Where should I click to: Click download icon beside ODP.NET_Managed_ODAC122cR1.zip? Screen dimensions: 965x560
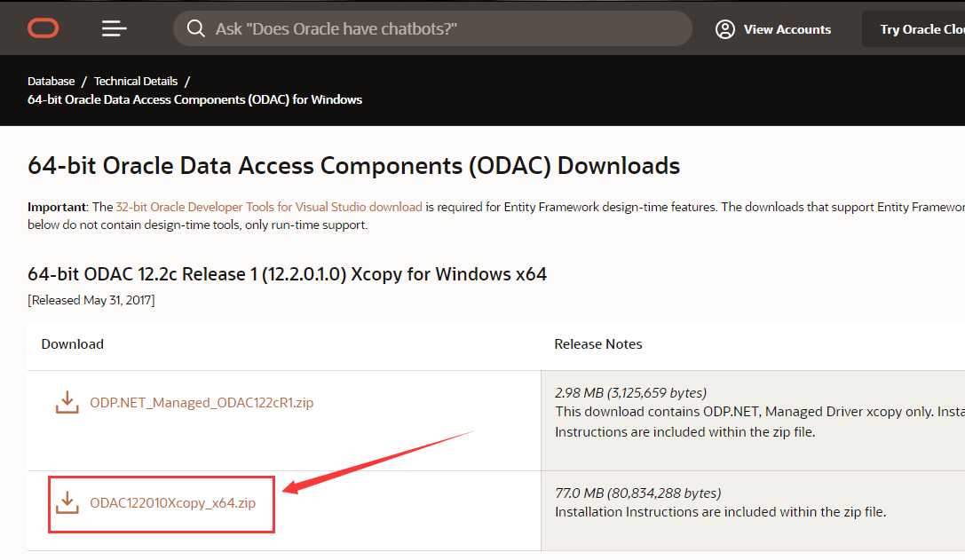click(x=67, y=402)
